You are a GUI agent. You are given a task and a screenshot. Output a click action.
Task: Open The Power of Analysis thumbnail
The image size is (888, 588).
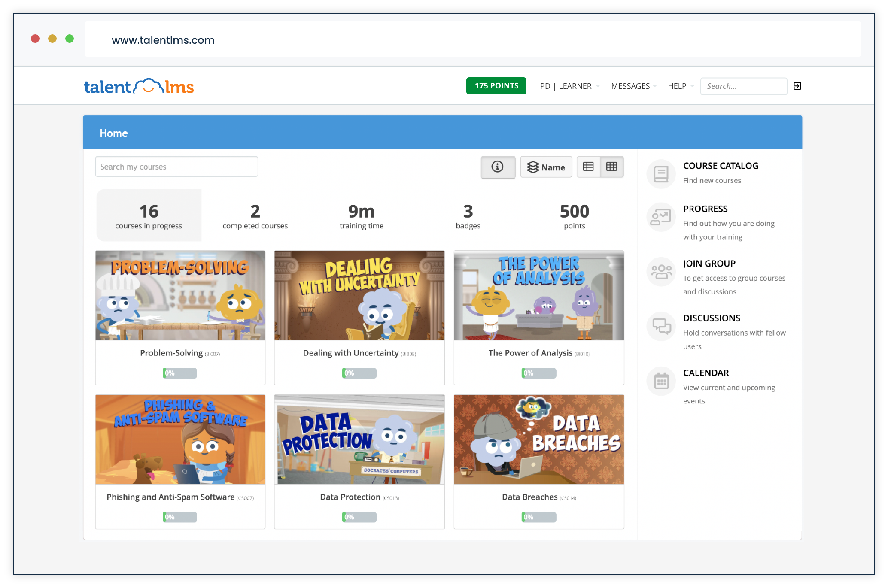click(x=539, y=296)
